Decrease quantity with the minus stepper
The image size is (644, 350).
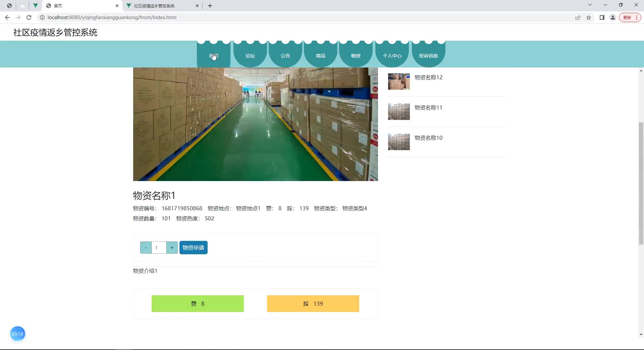pos(146,248)
